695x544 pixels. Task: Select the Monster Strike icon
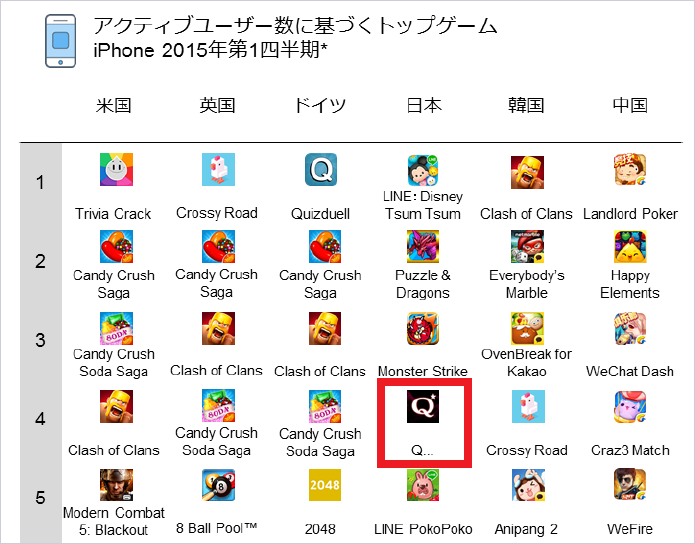423,329
